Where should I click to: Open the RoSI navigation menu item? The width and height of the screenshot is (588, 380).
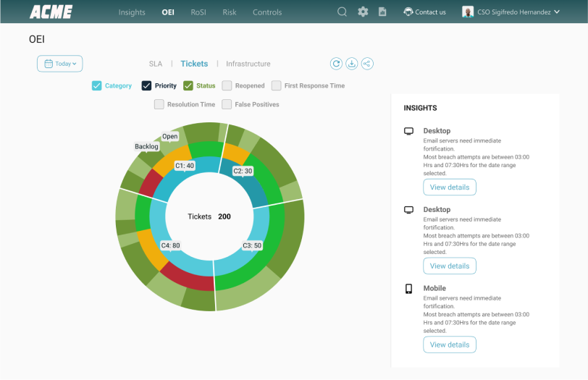click(198, 12)
